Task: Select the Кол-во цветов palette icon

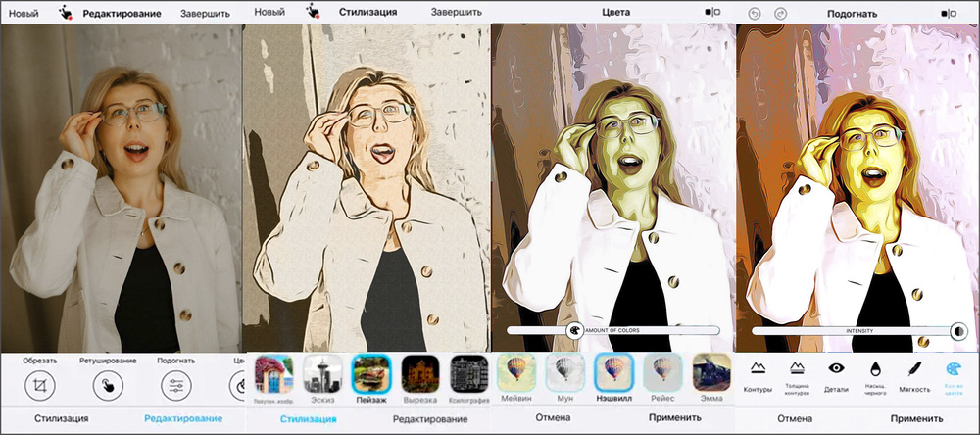Action: pyautogui.click(x=953, y=369)
